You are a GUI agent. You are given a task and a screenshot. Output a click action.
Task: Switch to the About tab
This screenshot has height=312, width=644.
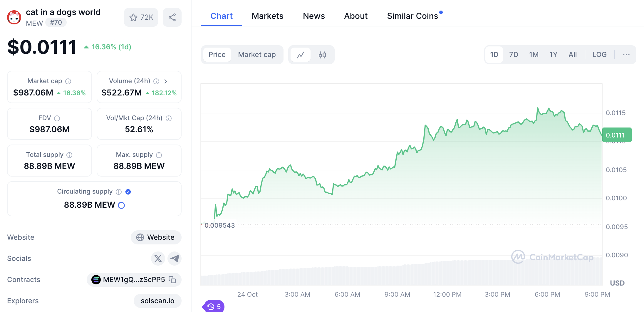pyautogui.click(x=356, y=16)
